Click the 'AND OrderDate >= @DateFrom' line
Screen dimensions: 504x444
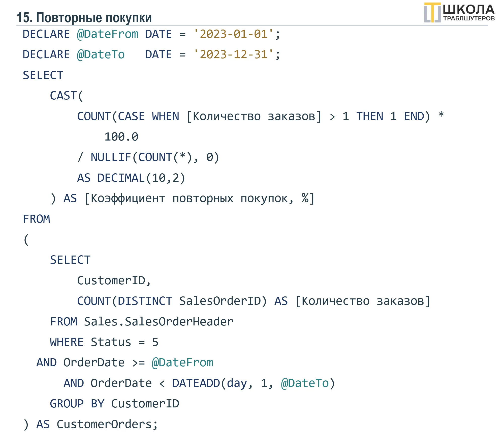click(125, 363)
